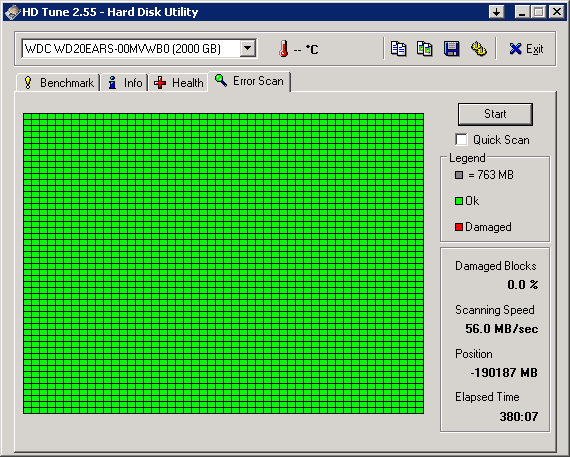Click the red Damaged legend square
This screenshot has width=570, height=457.
459,227
